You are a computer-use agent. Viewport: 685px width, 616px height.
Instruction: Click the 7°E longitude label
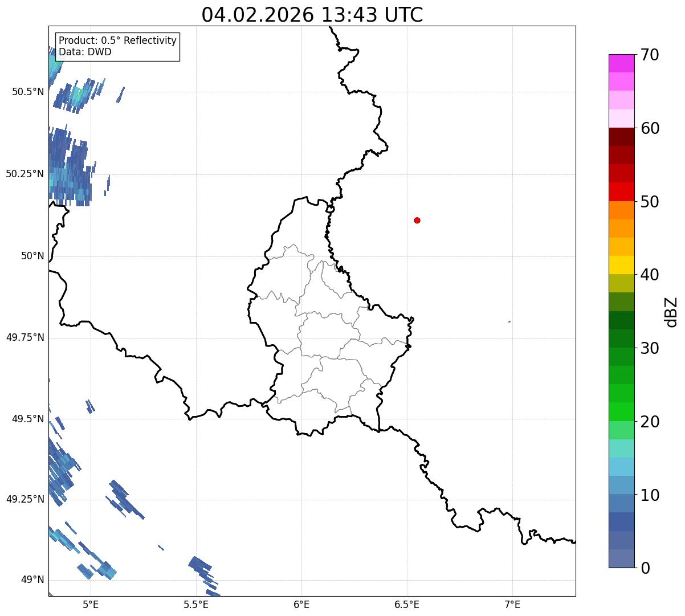click(512, 604)
